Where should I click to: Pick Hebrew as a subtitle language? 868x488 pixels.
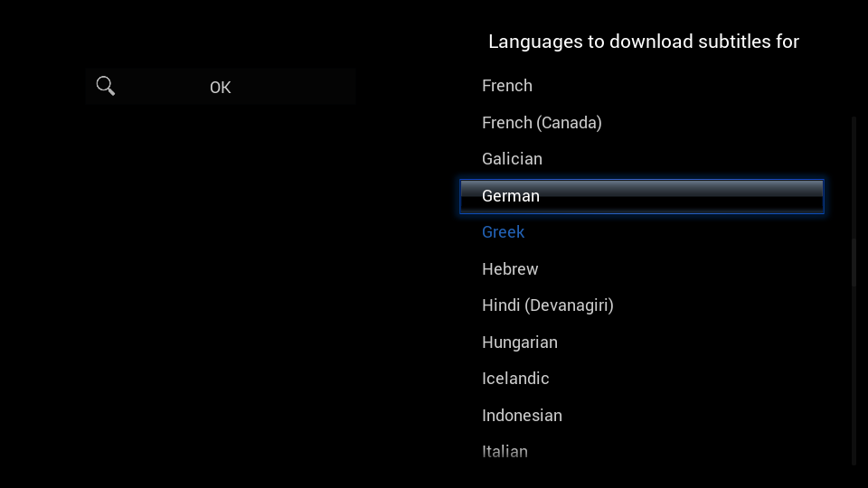click(x=642, y=269)
